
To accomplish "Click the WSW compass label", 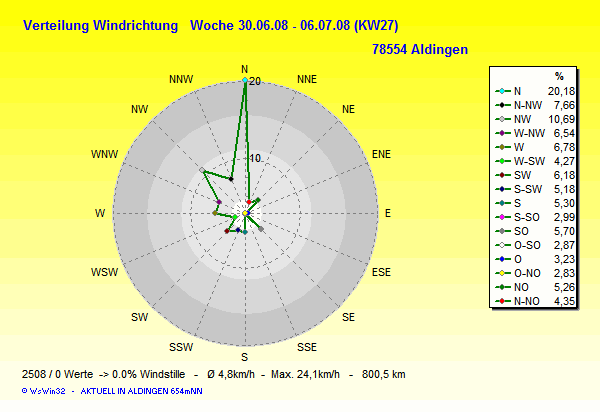I will click(x=104, y=272).
